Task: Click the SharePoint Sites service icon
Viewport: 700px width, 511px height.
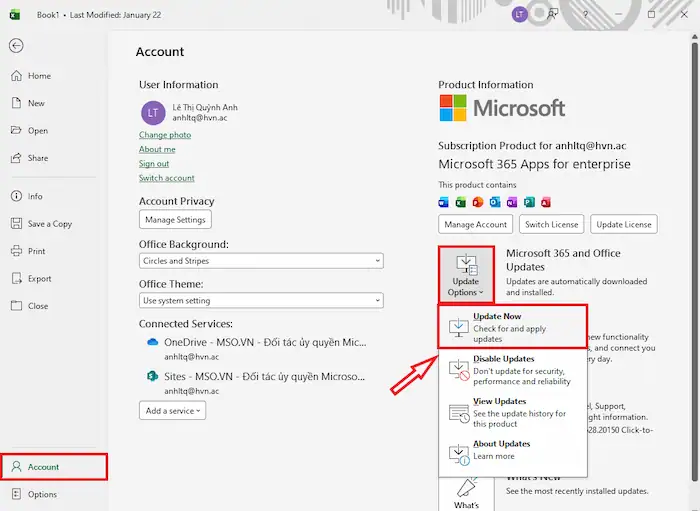Action: pyautogui.click(x=153, y=376)
